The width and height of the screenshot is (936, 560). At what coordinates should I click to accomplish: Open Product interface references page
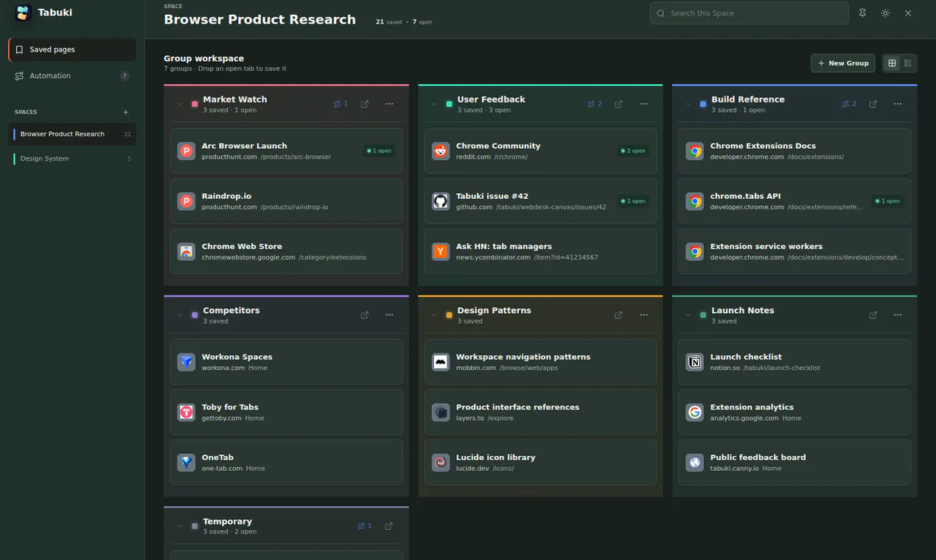540,412
